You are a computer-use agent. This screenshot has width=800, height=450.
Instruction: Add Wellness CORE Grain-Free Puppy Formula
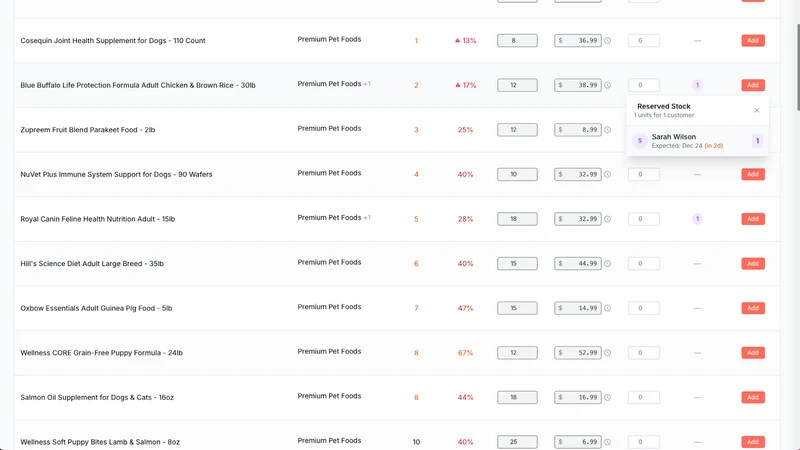(753, 353)
